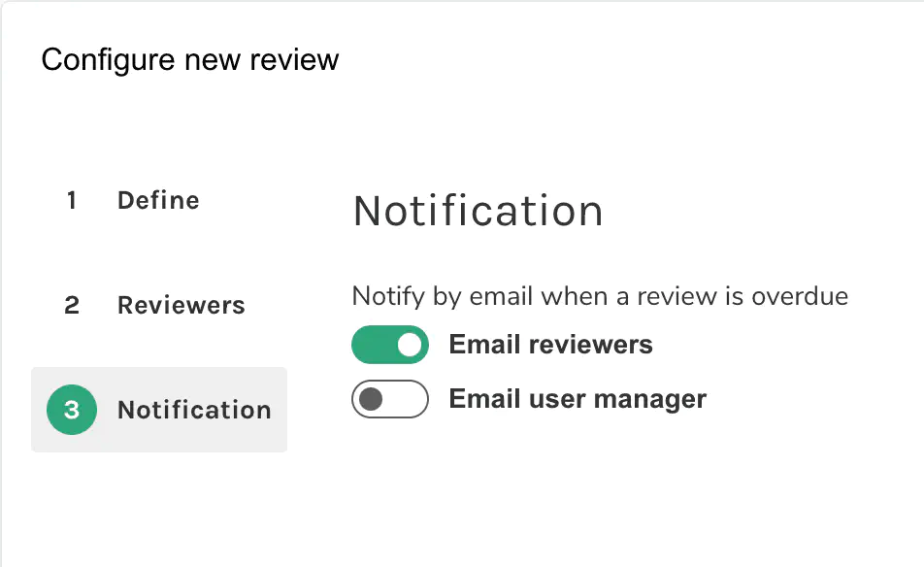Select the step 1 number beside Define
This screenshot has width=924, height=567.
tap(71, 201)
